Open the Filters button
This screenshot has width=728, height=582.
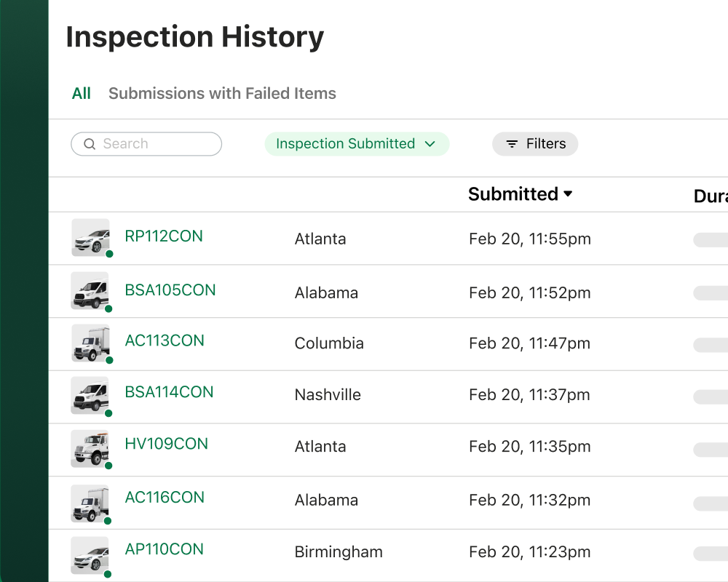(535, 144)
